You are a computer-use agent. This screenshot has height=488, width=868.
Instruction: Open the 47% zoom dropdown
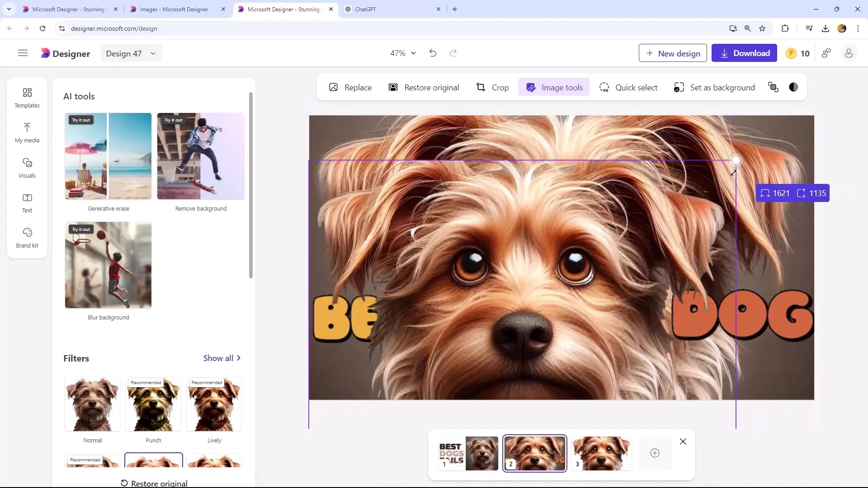point(403,53)
